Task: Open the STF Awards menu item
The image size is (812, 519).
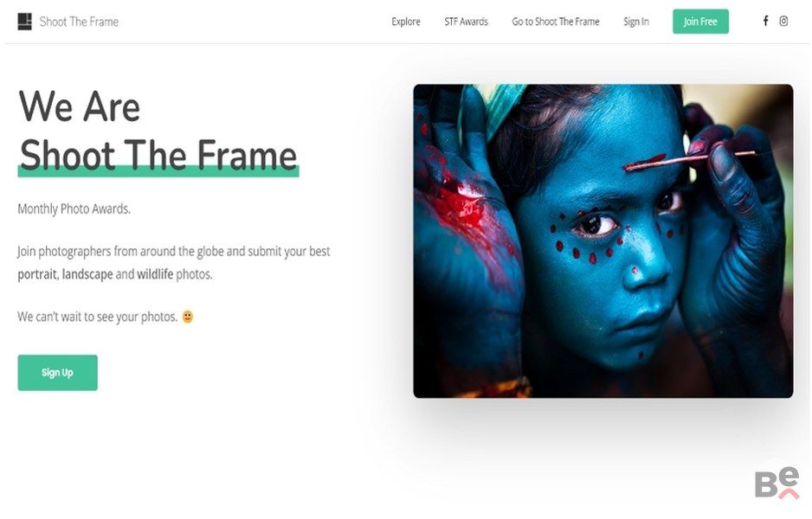Action: 466,22
